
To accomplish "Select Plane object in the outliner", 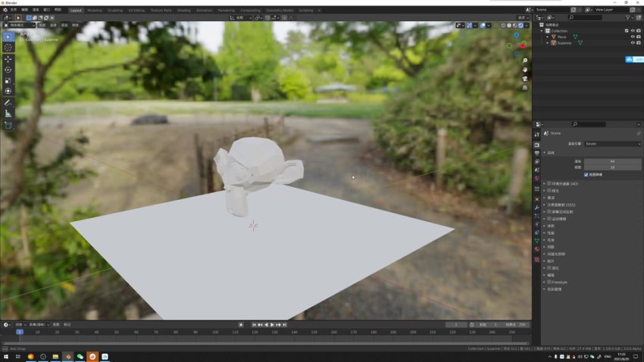I will pos(561,36).
